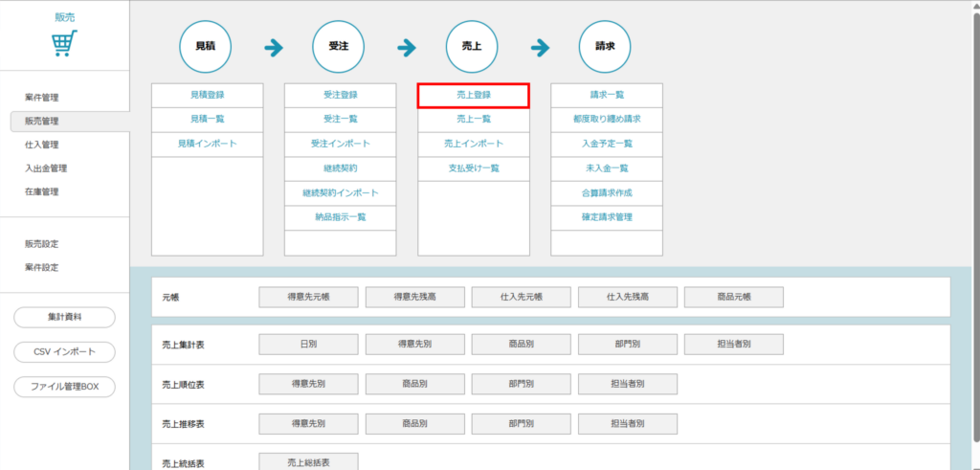The image size is (980, 470).
Task: Open the highlighted 売上登録 link
Action: point(473,95)
